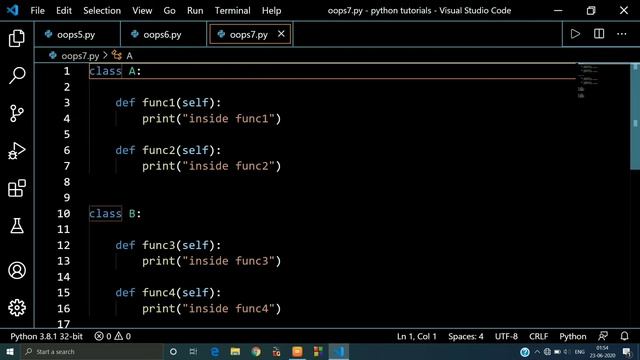
Task: Open the Manage gear settings icon
Action: point(17,307)
